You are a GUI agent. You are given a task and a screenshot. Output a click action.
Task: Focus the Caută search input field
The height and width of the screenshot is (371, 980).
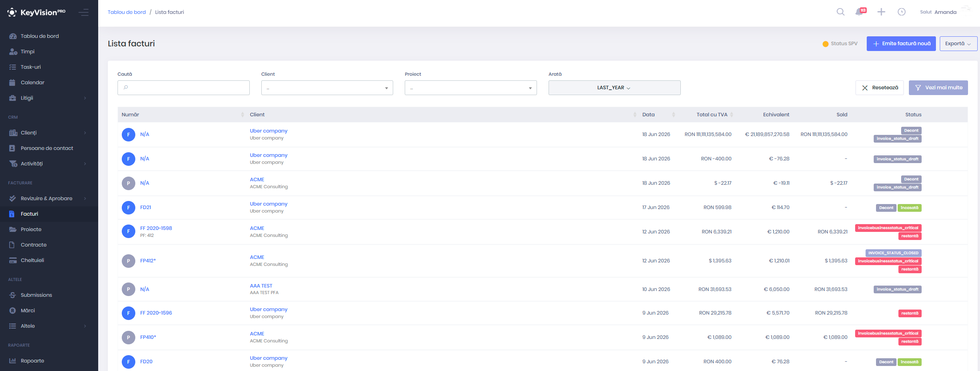tap(184, 88)
